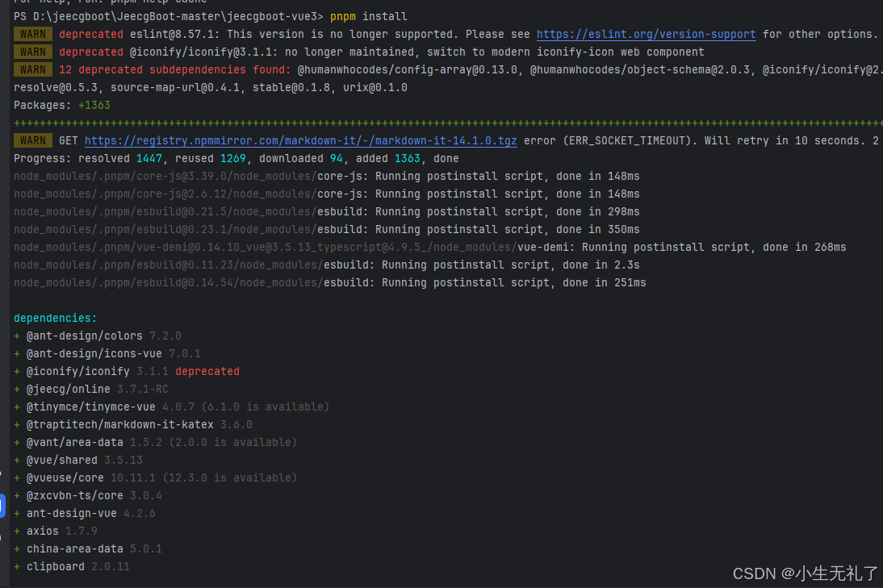Screen dimensions: 883x588
Task: Select the china-area-data 5.0.1 entry
Action: pyautogui.click(x=88, y=548)
